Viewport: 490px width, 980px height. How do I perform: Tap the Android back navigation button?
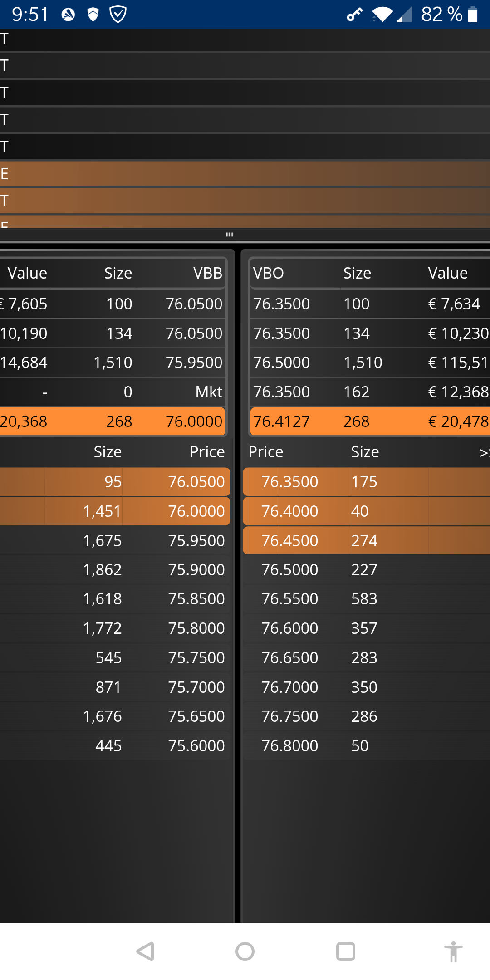(146, 951)
